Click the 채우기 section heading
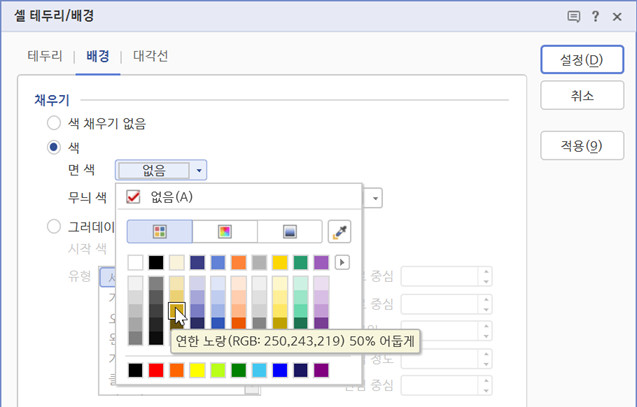 coord(52,100)
